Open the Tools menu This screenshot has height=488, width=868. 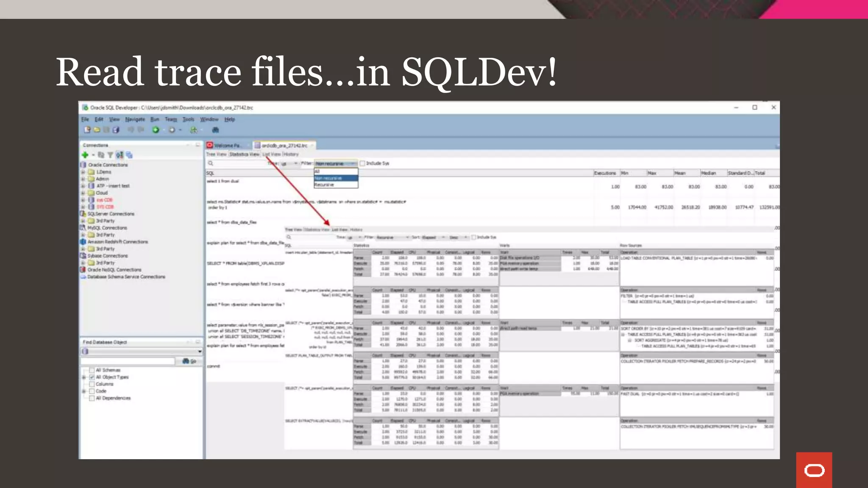(188, 119)
